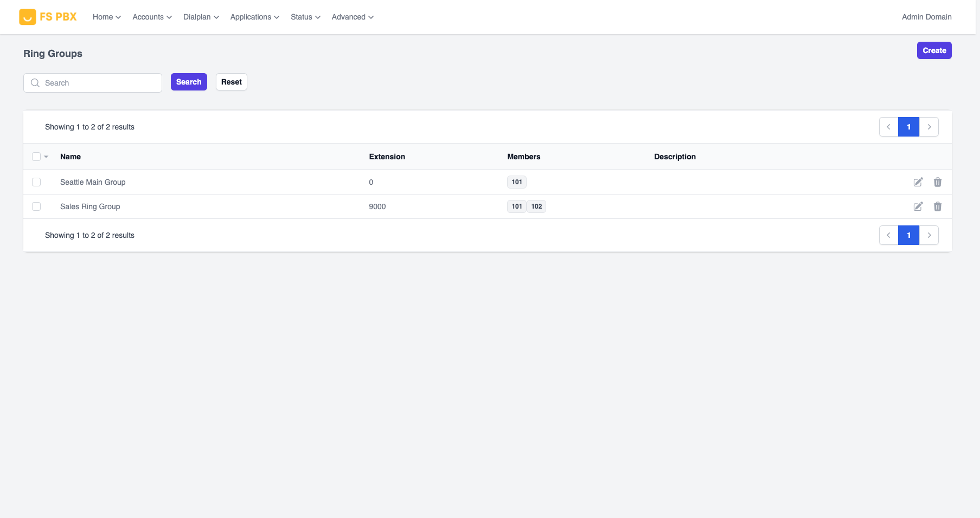This screenshot has height=518, width=980.
Task: Click the left previous-page chevron
Action: coord(888,126)
